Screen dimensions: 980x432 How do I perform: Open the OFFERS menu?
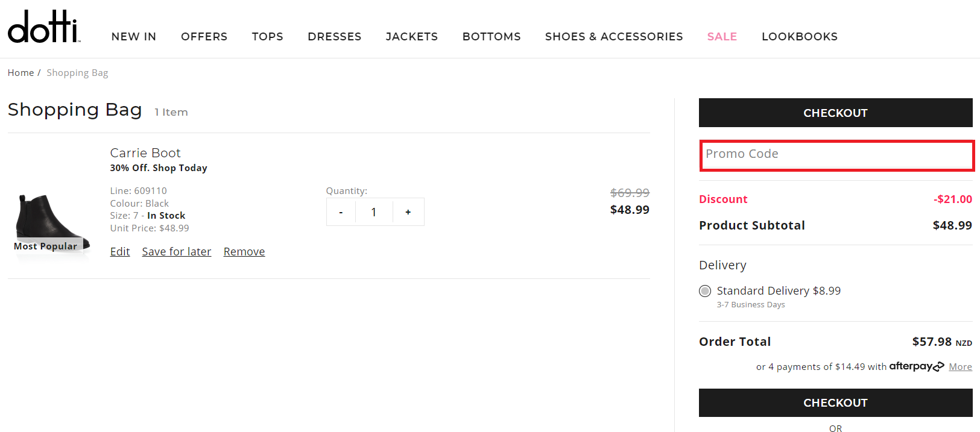[x=204, y=37]
